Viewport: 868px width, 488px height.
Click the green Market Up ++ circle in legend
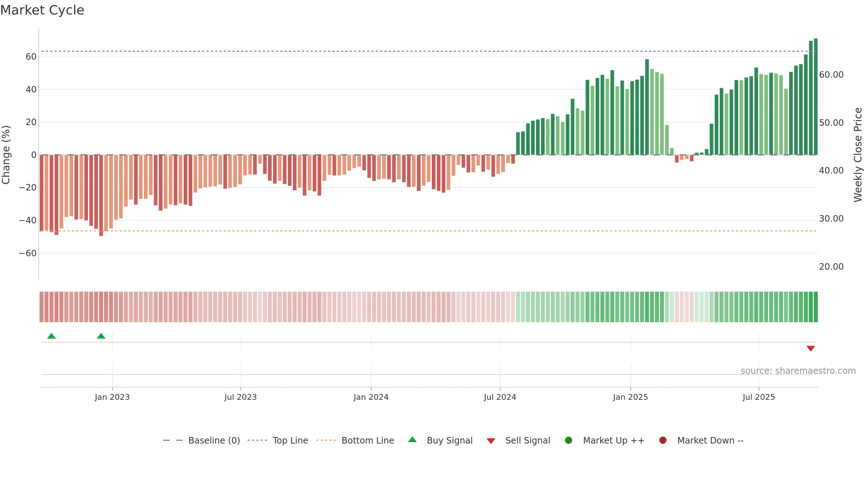(569, 440)
